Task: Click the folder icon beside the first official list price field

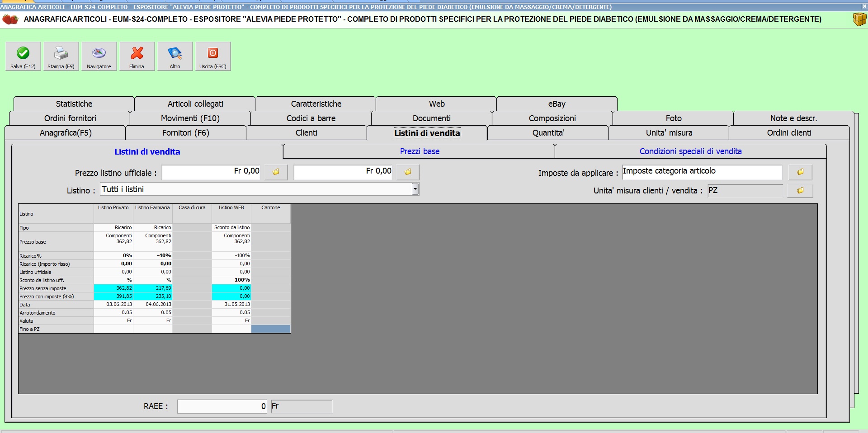Action: coord(276,172)
